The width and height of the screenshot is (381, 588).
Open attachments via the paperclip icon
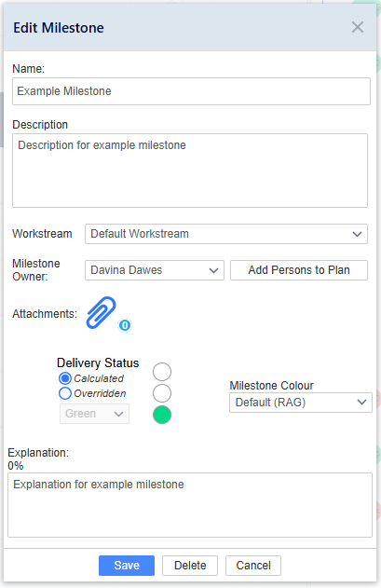(x=102, y=313)
